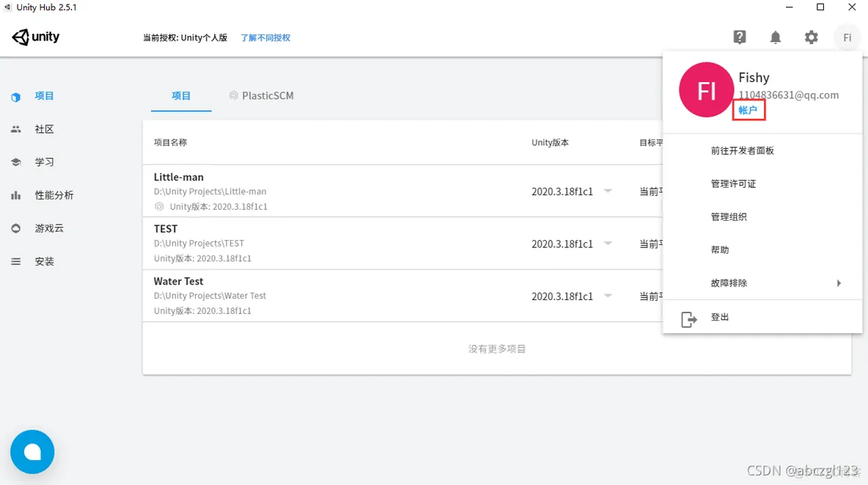Open the 了解不同授权 link
This screenshot has width=868, height=485.
[265, 37]
